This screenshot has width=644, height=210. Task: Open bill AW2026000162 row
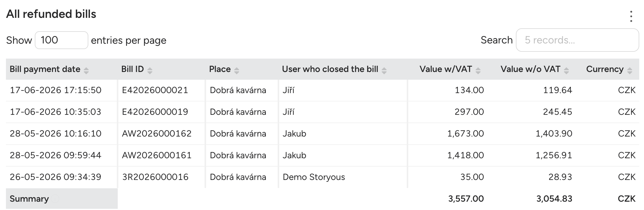pyautogui.click(x=323, y=134)
